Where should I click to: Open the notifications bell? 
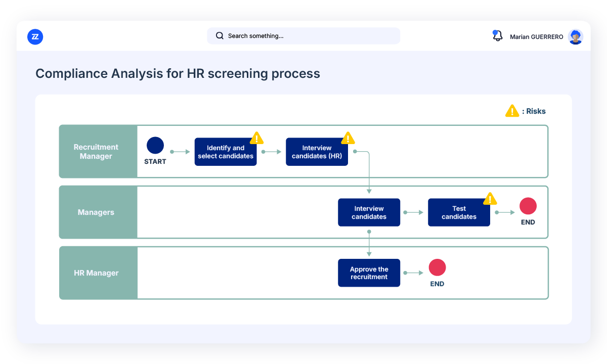coord(498,36)
